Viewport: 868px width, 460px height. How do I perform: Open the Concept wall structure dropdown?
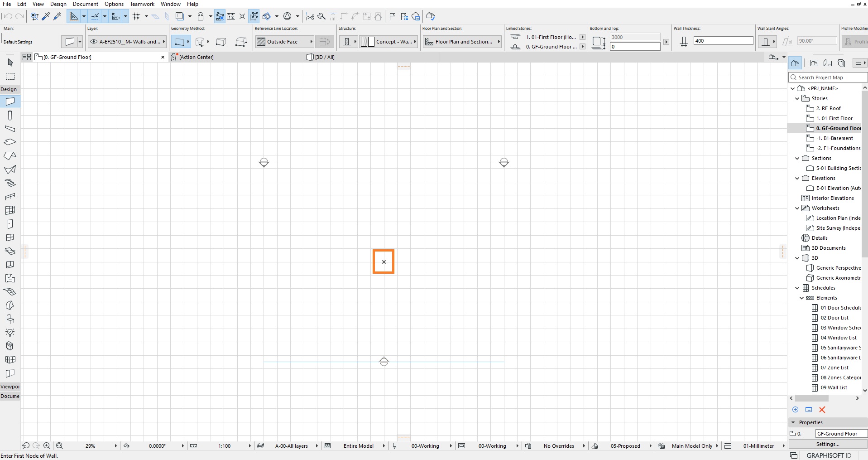click(x=388, y=42)
